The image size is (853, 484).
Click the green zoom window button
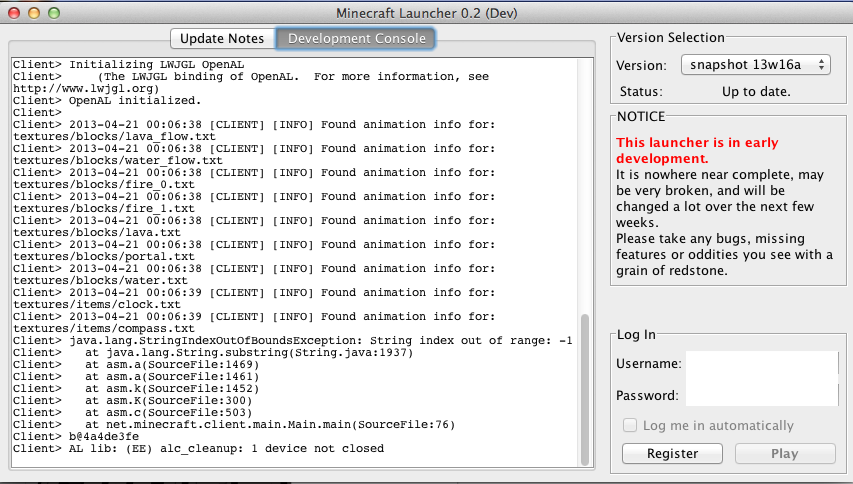54,14
